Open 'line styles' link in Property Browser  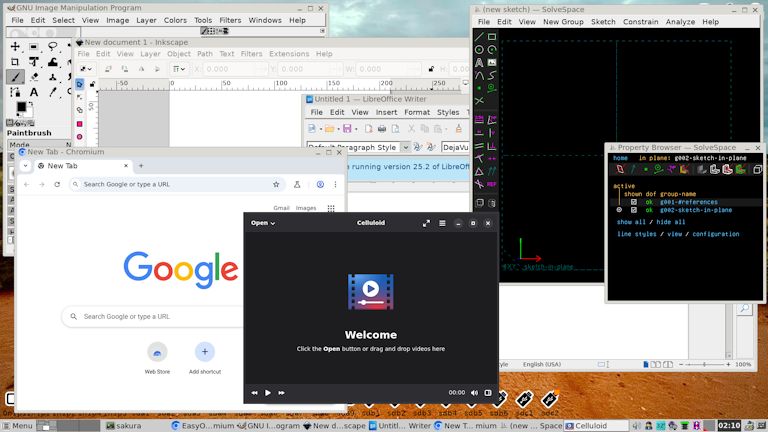636,234
